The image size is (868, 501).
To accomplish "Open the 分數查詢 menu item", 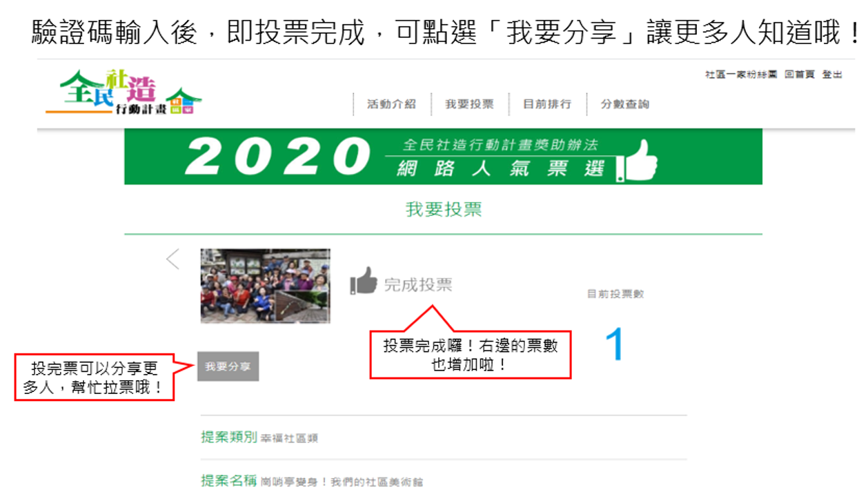I will click(x=624, y=104).
